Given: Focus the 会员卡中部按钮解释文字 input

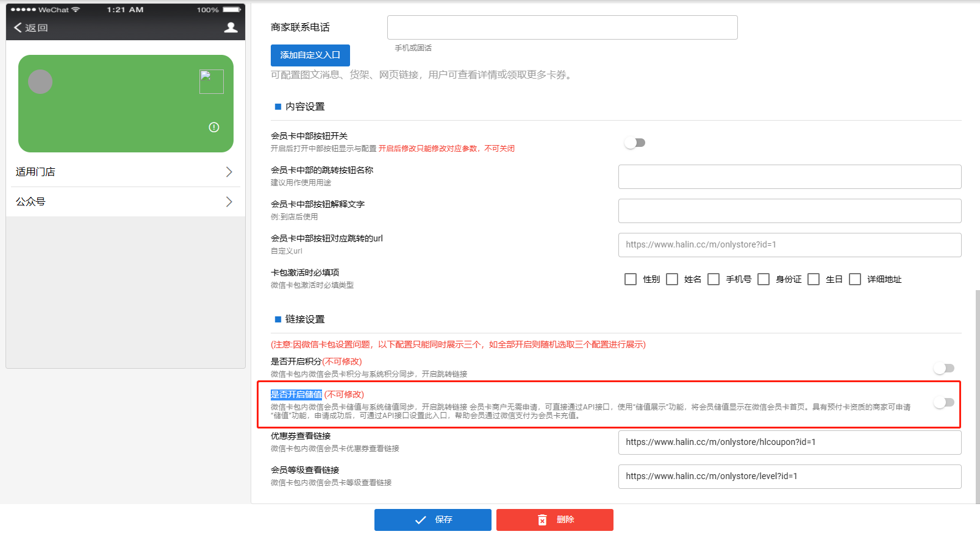Looking at the screenshot, I should pos(790,211).
